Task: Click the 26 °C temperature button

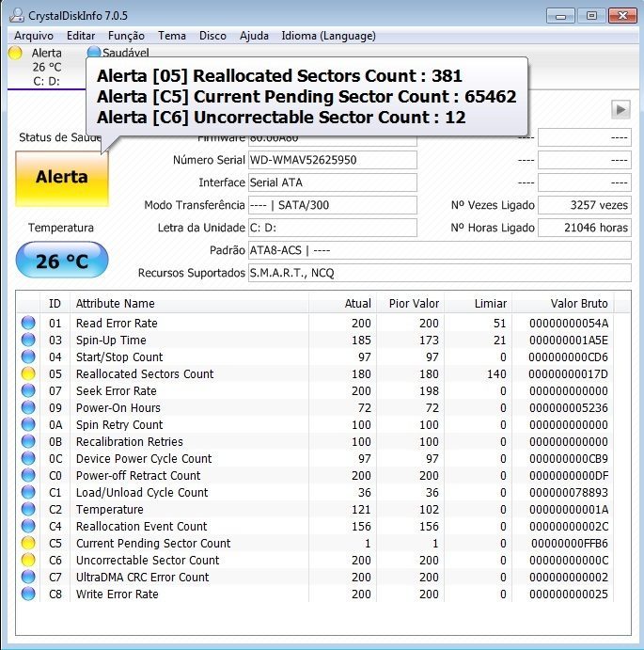Action: click(62, 261)
